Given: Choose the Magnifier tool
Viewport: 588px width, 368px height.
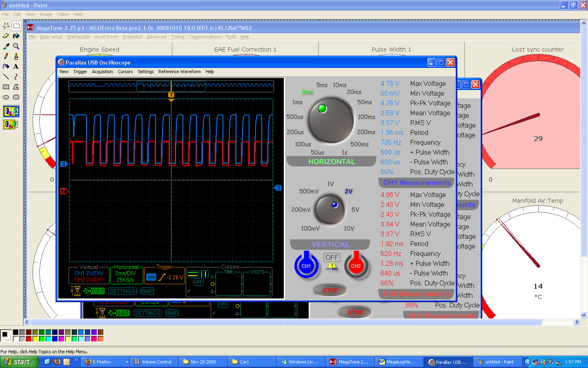Looking at the screenshot, I should [x=16, y=46].
